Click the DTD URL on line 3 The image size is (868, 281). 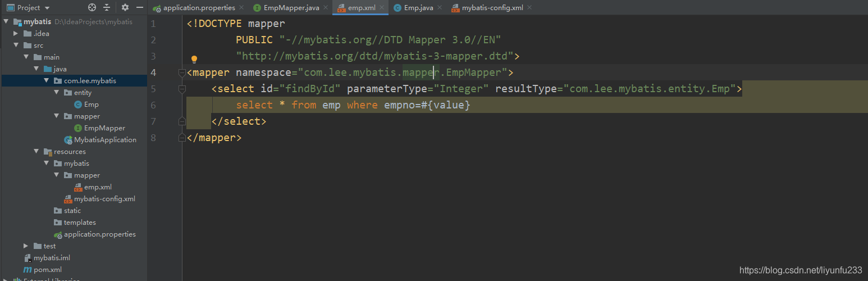(375, 56)
